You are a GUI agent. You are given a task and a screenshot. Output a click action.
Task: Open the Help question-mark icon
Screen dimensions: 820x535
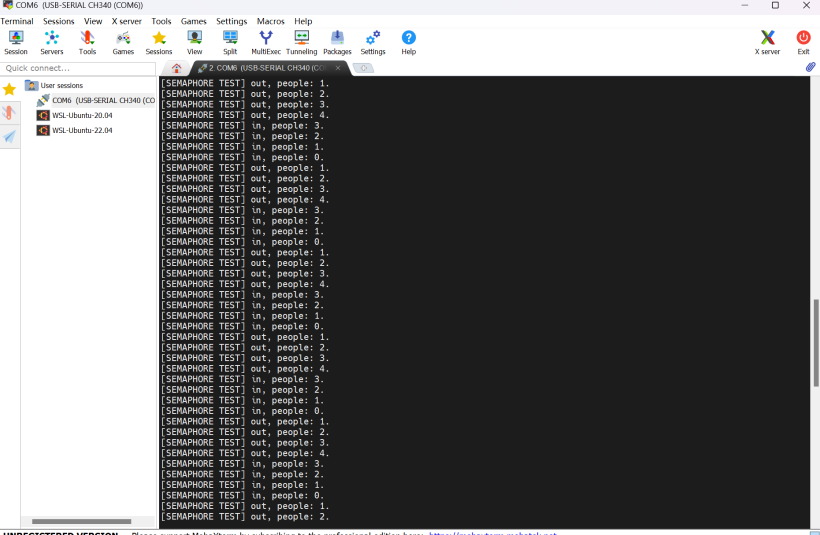[408, 43]
